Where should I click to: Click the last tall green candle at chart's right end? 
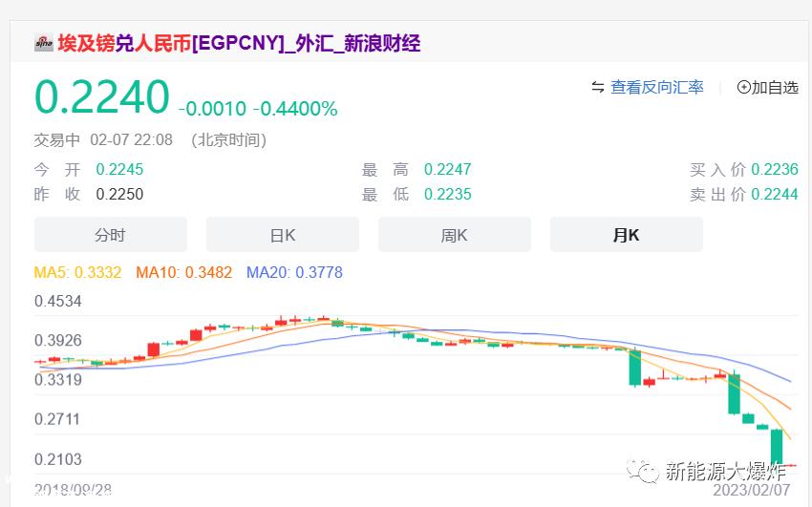coord(777,448)
